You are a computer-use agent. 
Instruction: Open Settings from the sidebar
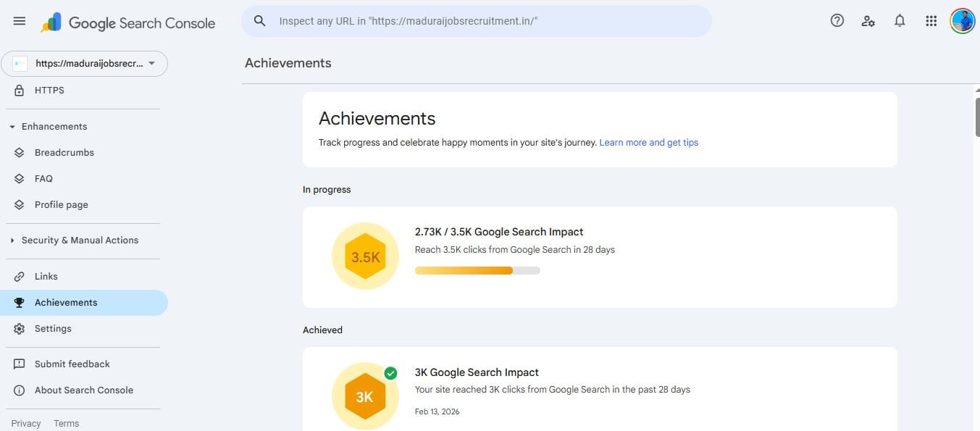(53, 329)
